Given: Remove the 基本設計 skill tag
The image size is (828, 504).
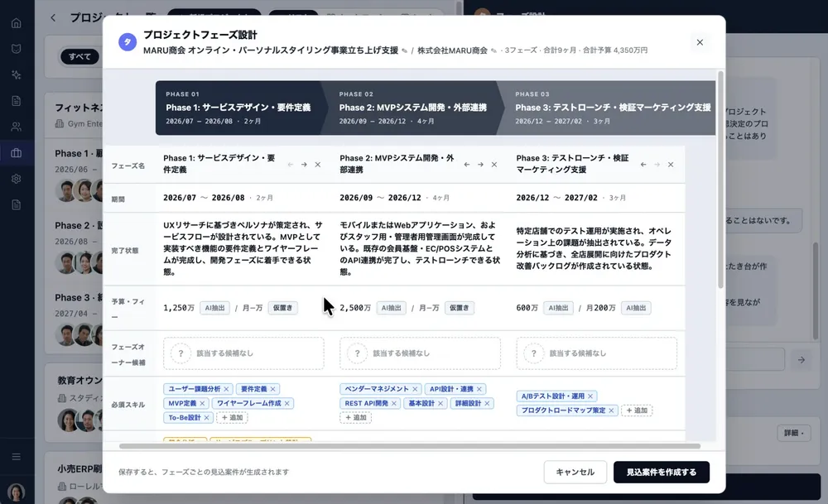Looking at the screenshot, I should point(440,403).
